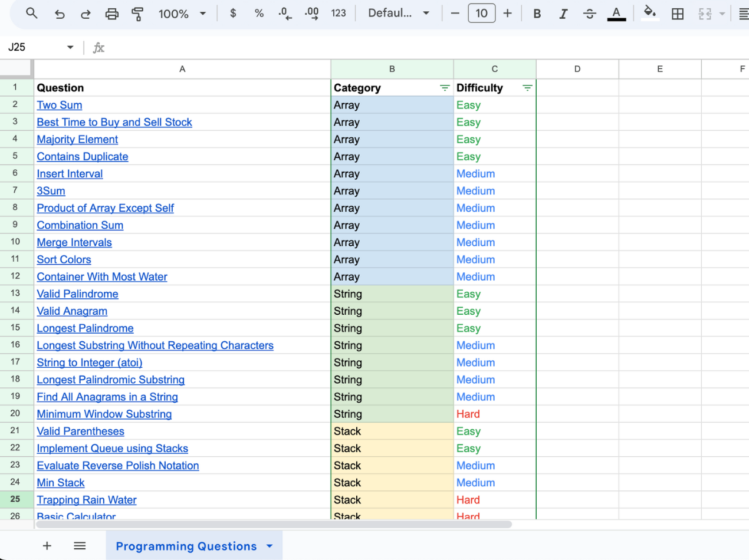Open the Default font family dropdown
The height and width of the screenshot is (560, 749).
point(399,14)
